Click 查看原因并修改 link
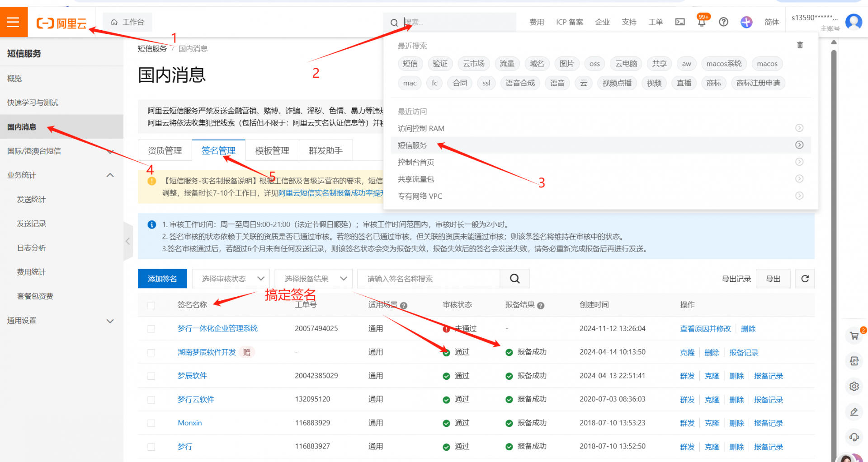The height and width of the screenshot is (462, 868). click(705, 329)
